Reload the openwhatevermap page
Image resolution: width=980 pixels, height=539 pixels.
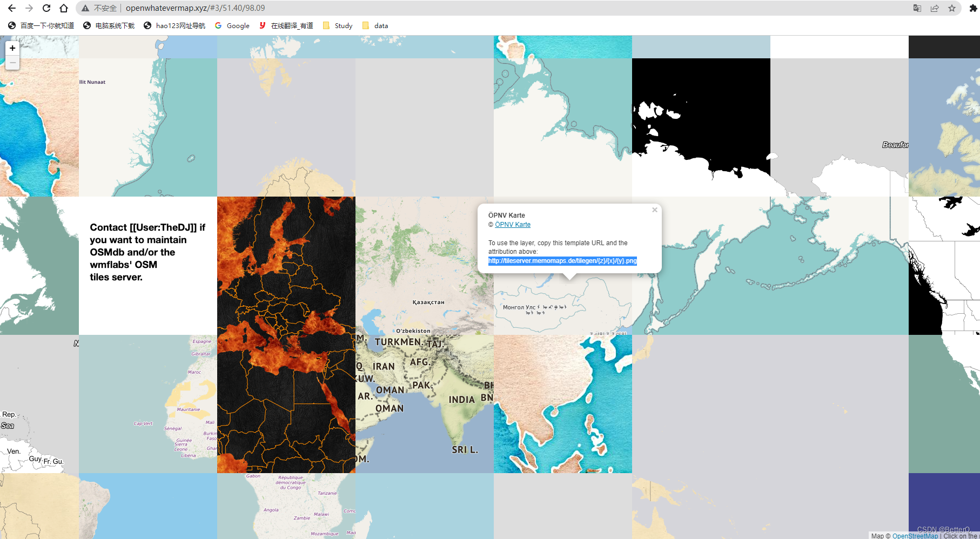[x=46, y=8]
